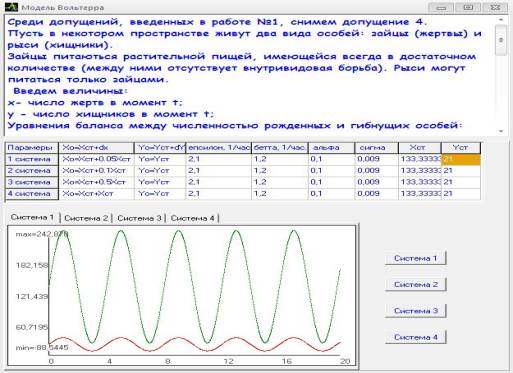Click the description text scrollbar thumb
The image size is (513, 373).
point(501,40)
